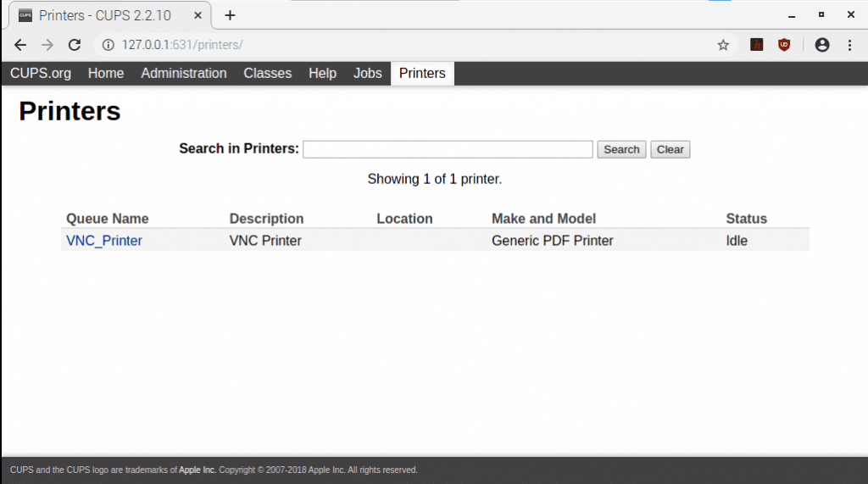Go to the Administration menu item

[184, 74]
